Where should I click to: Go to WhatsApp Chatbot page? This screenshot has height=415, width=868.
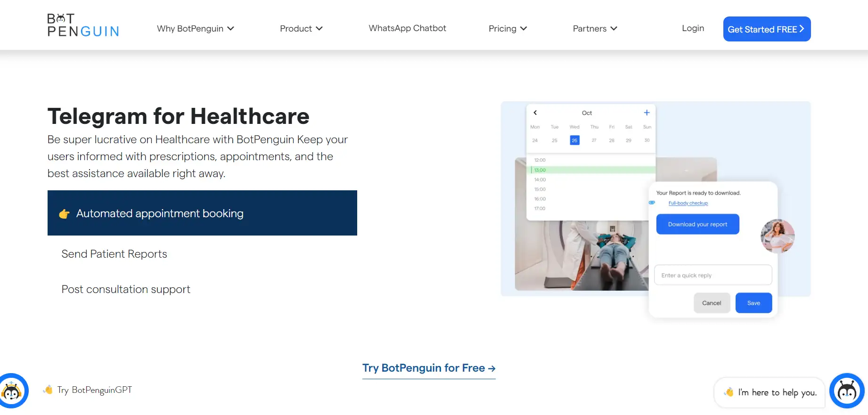tap(407, 28)
